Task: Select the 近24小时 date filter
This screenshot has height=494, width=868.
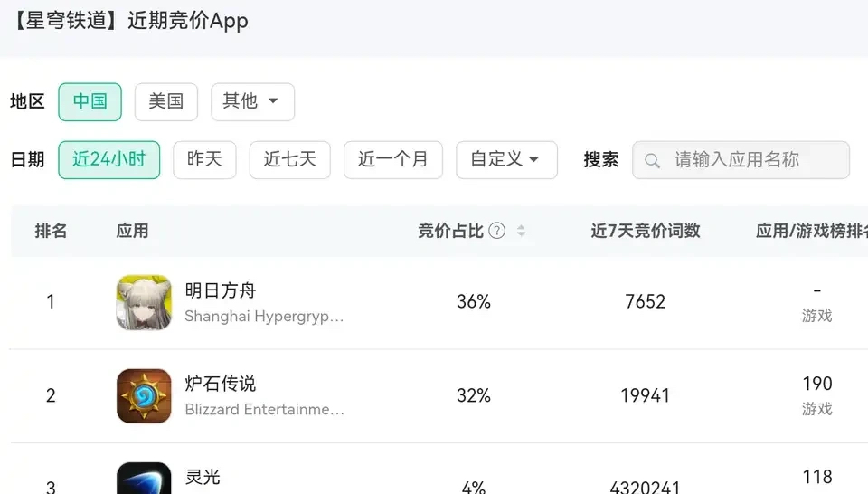Action: click(108, 160)
